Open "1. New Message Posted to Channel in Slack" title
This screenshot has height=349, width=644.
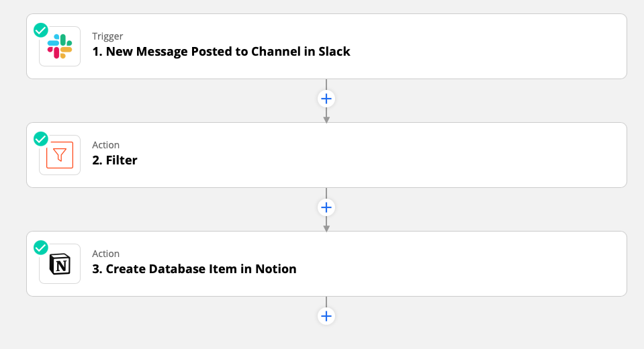(222, 51)
